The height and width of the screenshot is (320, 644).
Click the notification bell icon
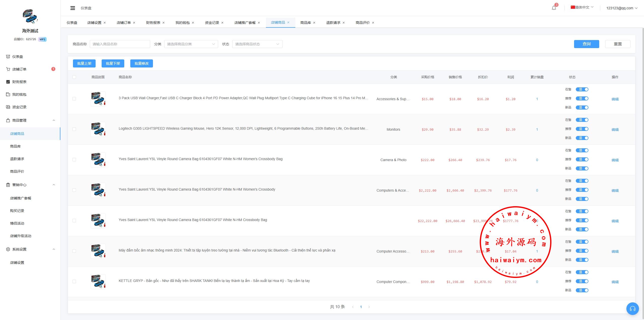554,8
